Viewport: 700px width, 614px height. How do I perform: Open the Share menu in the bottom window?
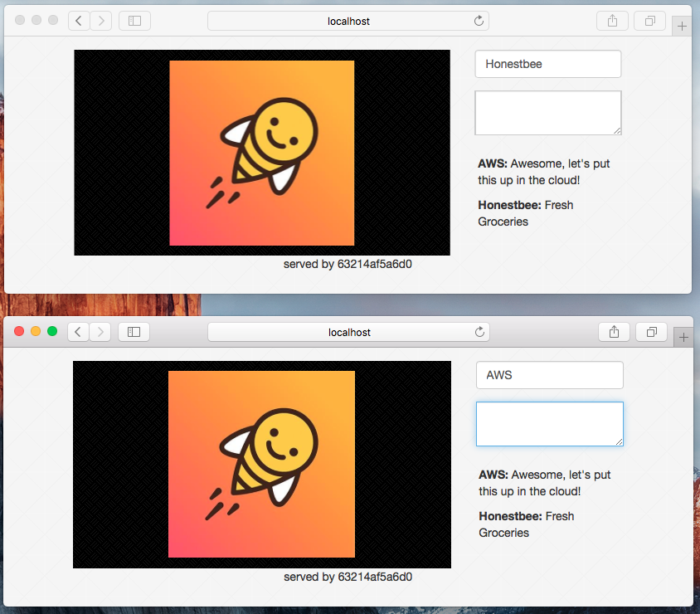pyautogui.click(x=615, y=332)
